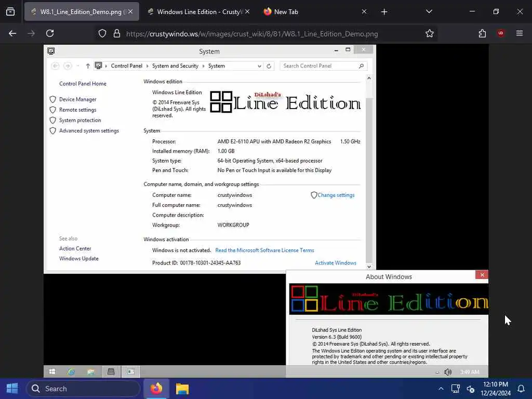Image resolution: width=532 pixels, height=399 pixels.
Task: Close the New Tab tab
Action: point(364,12)
